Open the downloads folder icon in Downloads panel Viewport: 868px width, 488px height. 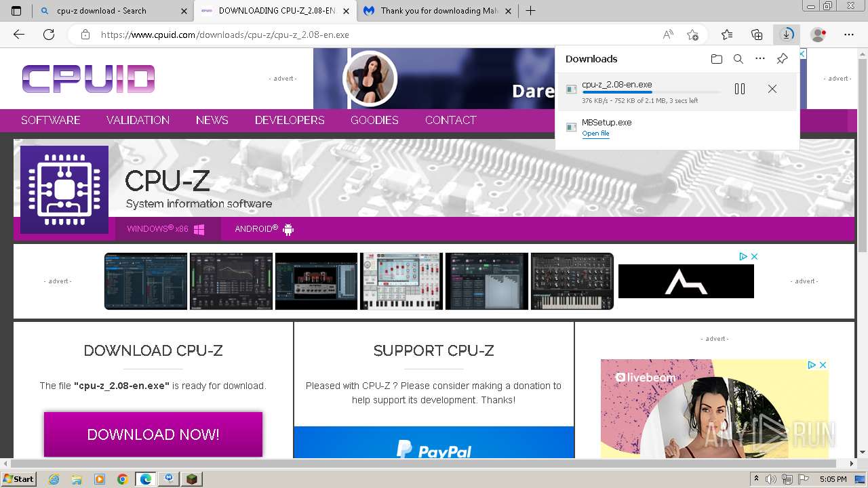click(717, 59)
